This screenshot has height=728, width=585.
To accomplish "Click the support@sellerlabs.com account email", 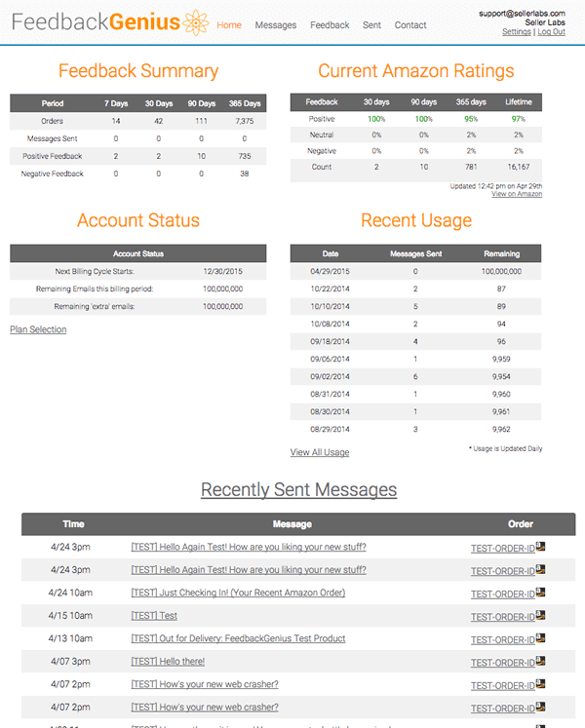I will (522, 14).
